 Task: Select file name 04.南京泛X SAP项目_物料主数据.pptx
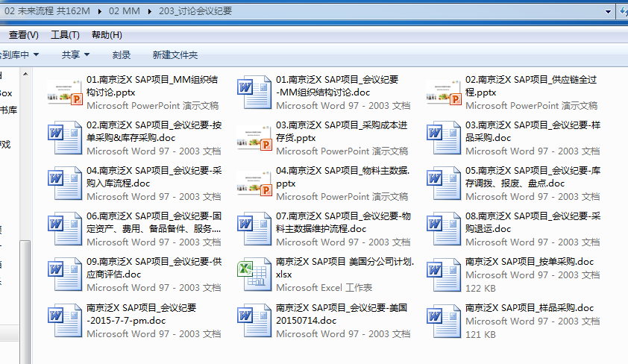click(x=343, y=177)
